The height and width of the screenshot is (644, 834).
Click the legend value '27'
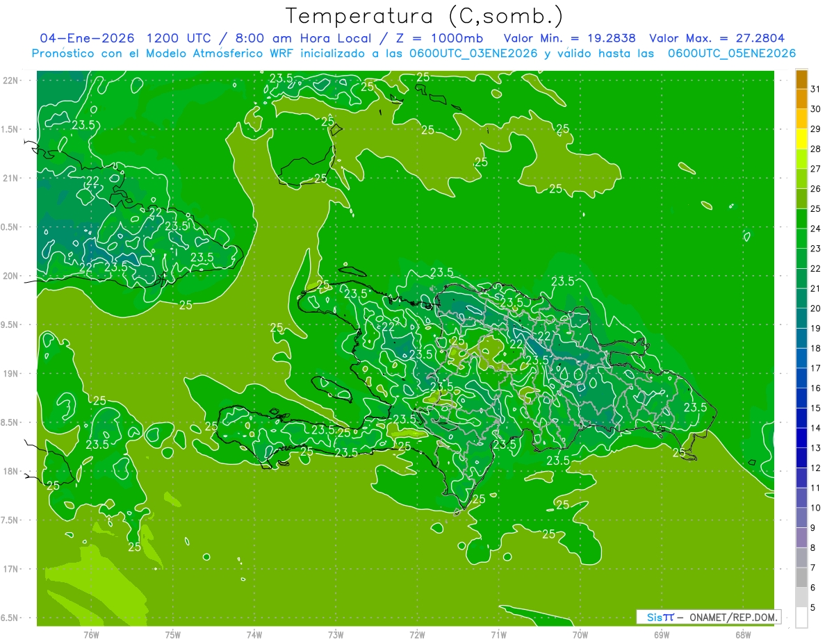pyautogui.click(x=816, y=169)
